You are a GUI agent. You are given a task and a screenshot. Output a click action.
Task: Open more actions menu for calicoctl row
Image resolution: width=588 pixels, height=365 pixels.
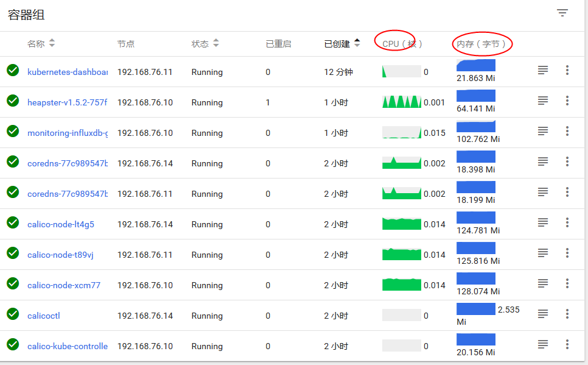[567, 314]
